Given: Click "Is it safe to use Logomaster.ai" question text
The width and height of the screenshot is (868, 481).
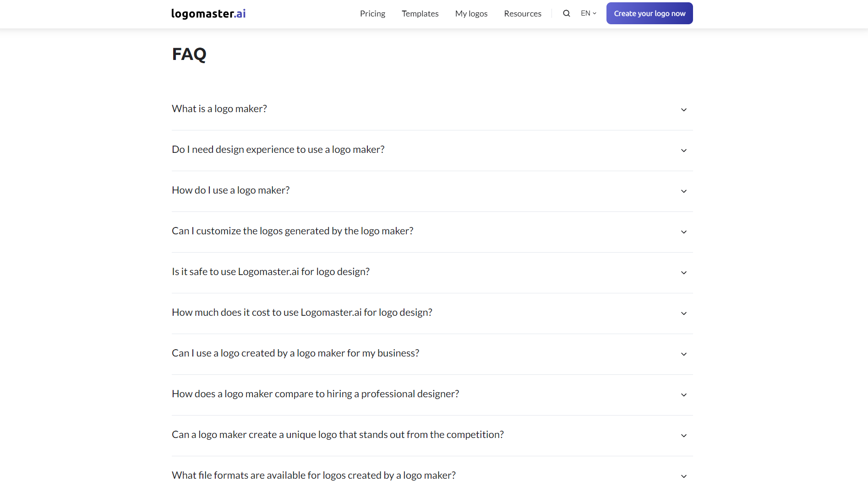Looking at the screenshot, I should point(271,272).
